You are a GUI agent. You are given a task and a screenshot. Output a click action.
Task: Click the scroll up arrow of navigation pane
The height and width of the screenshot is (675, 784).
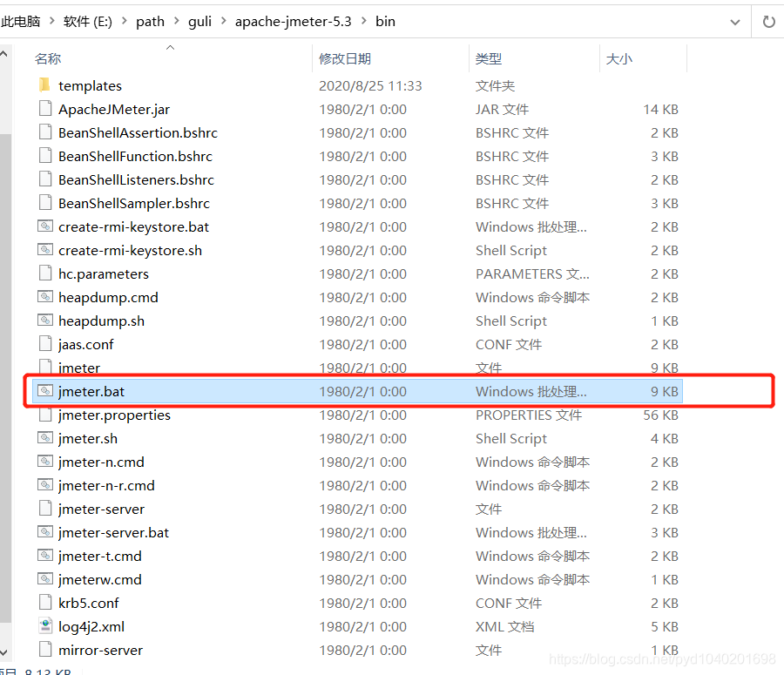(x=4, y=53)
